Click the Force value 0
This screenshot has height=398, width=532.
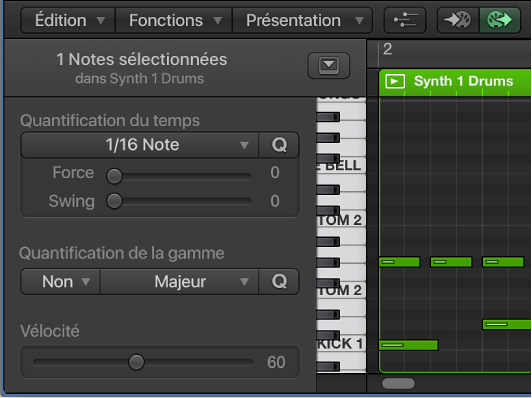(x=275, y=173)
